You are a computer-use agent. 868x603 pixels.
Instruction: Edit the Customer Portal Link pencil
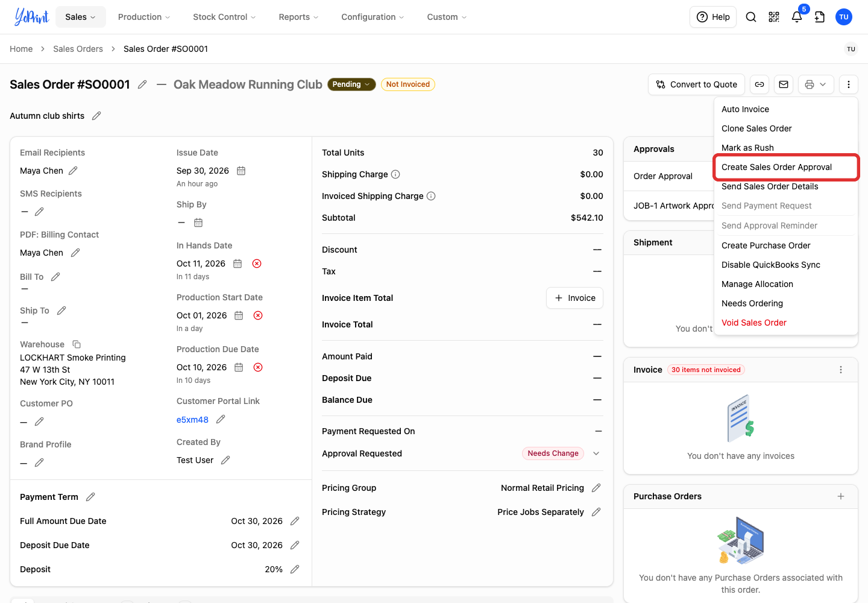click(221, 419)
